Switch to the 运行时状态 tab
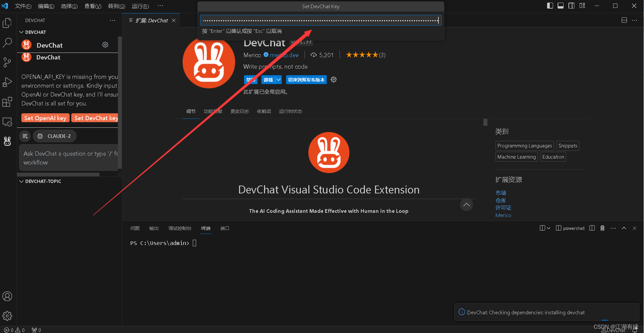The height and width of the screenshot is (333, 644). point(291,111)
